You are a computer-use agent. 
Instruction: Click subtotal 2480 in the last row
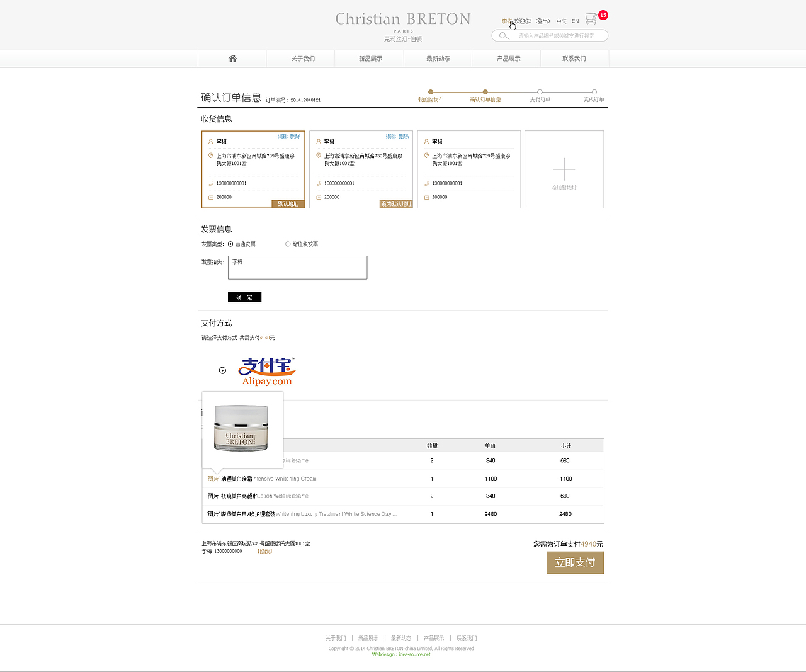[x=565, y=514]
